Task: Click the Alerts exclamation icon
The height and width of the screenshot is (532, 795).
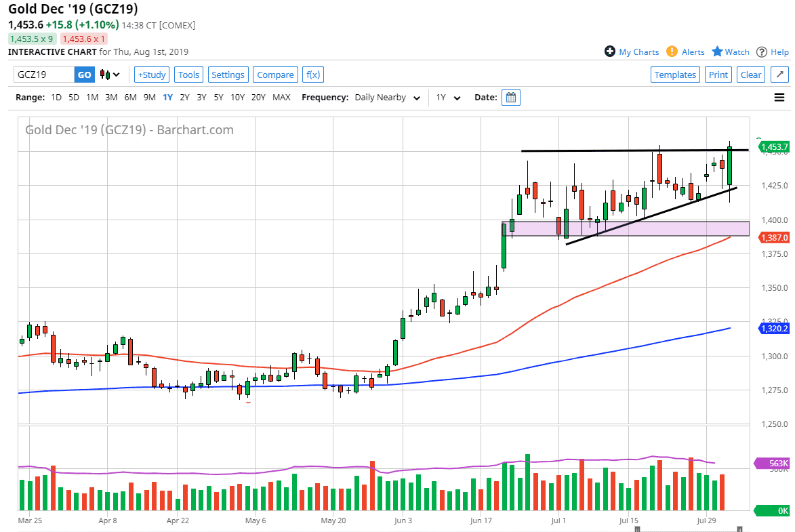Action: tap(672, 52)
